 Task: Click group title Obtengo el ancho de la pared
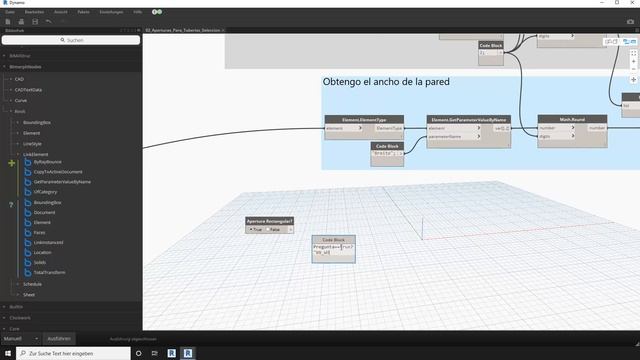pyautogui.click(x=386, y=82)
